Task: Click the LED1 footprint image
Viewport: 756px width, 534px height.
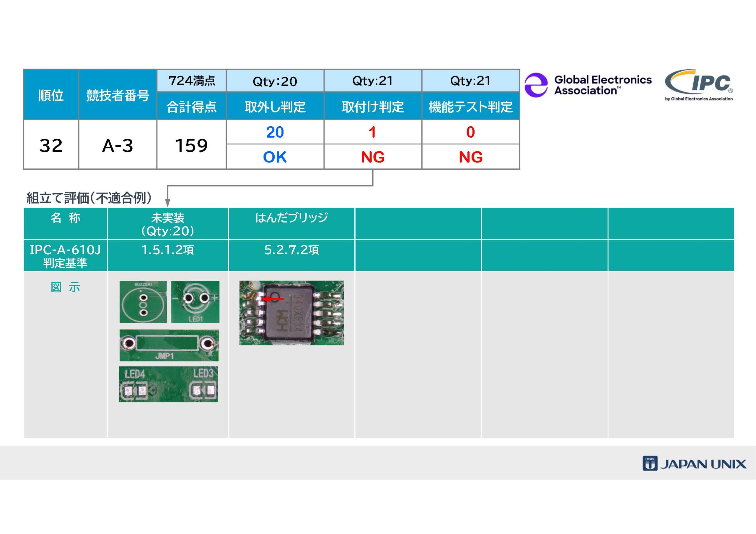Action: pyautogui.click(x=195, y=302)
